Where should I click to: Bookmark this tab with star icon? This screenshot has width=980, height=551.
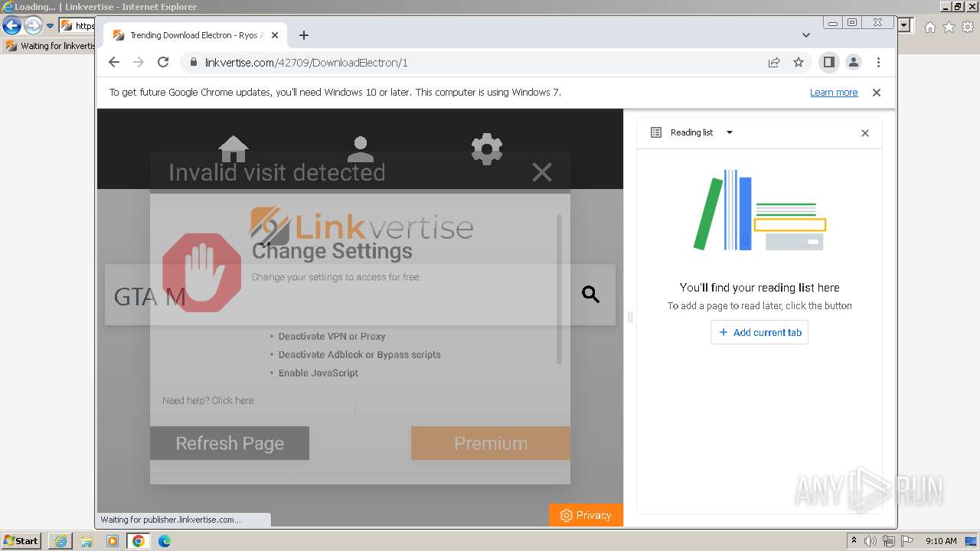(799, 63)
